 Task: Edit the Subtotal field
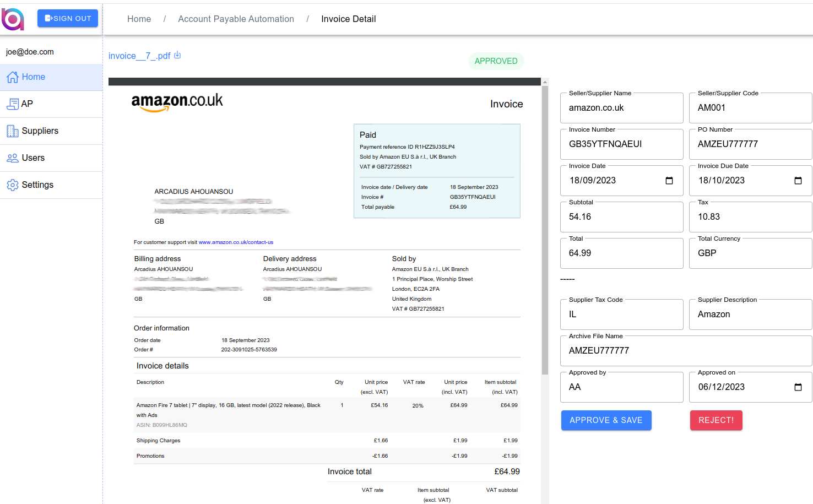click(622, 217)
